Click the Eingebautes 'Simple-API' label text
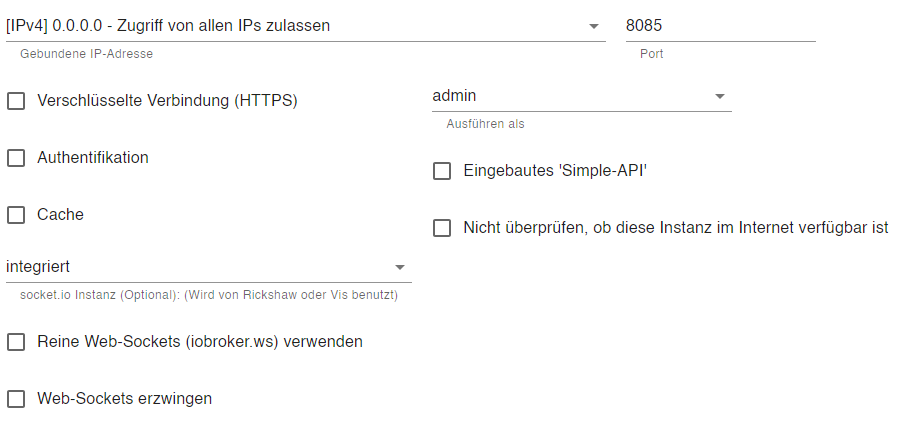The height and width of the screenshot is (441, 916). 555,171
